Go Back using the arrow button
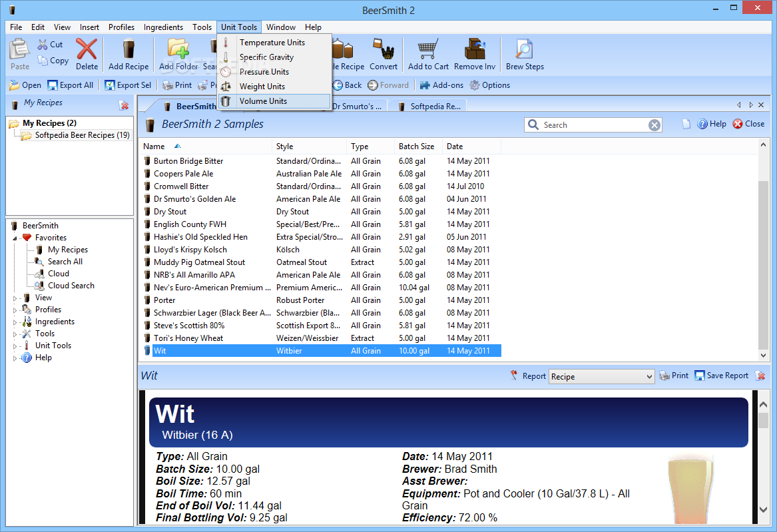Screen dimensions: 777x532 coord(348,85)
